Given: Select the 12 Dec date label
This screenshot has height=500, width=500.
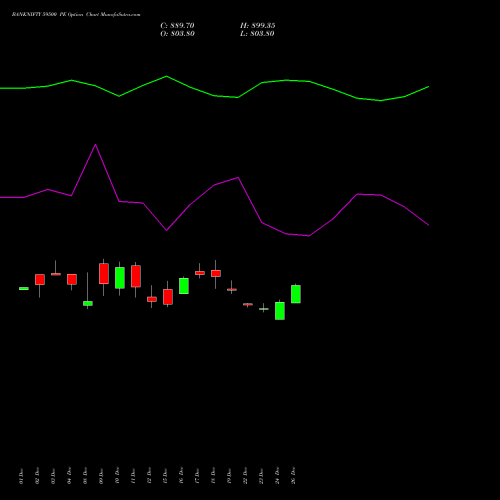Looking at the screenshot, I should 149,476.
